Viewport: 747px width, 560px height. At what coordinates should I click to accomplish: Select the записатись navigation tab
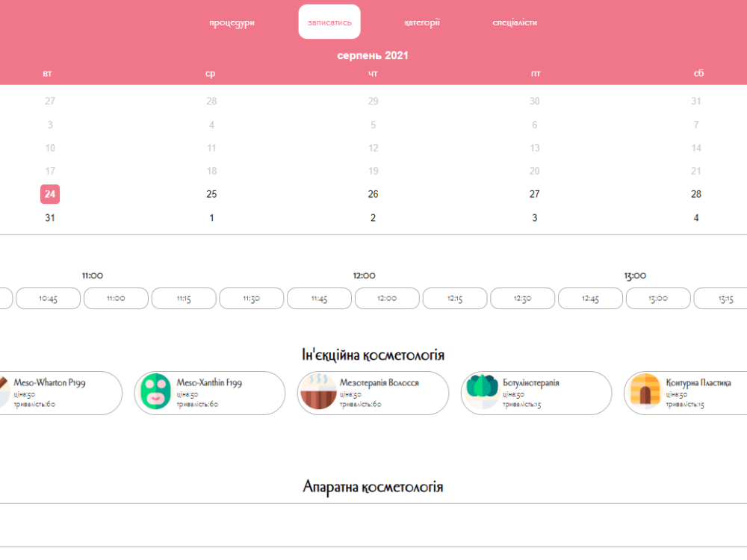click(x=329, y=22)
